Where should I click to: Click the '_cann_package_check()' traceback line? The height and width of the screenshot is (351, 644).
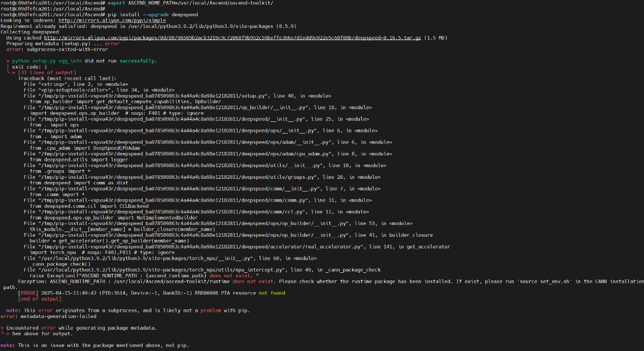pyautogui.click(x=60, y=264)
